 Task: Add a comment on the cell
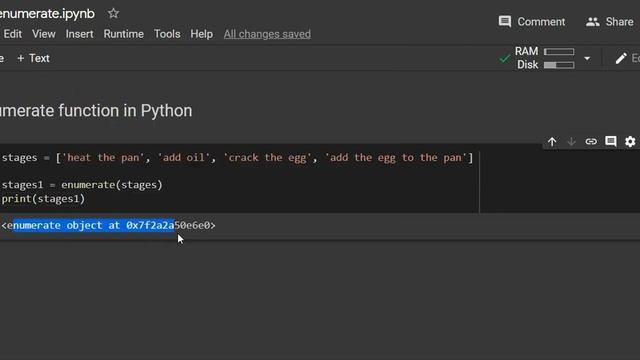pyautogui.click(x=611, y=142)
